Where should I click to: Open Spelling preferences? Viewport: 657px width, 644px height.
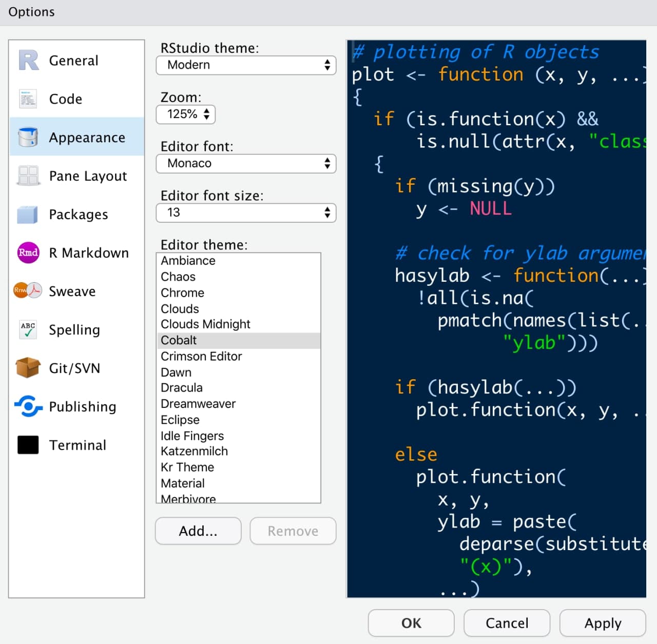76,329
